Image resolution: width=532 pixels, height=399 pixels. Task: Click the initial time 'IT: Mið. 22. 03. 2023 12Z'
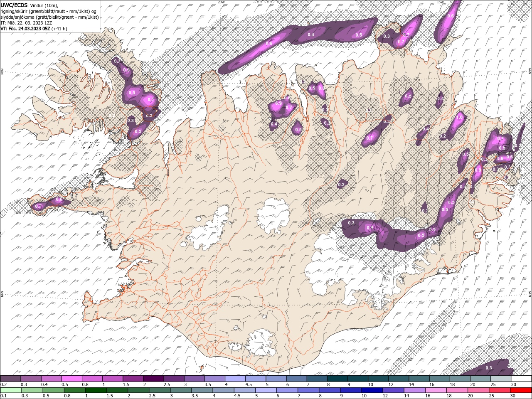click(26, 23)
